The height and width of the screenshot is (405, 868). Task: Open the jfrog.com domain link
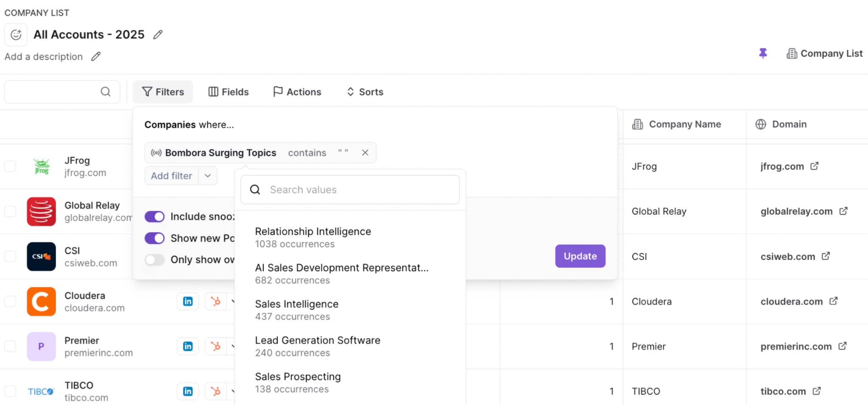(782, 166)
